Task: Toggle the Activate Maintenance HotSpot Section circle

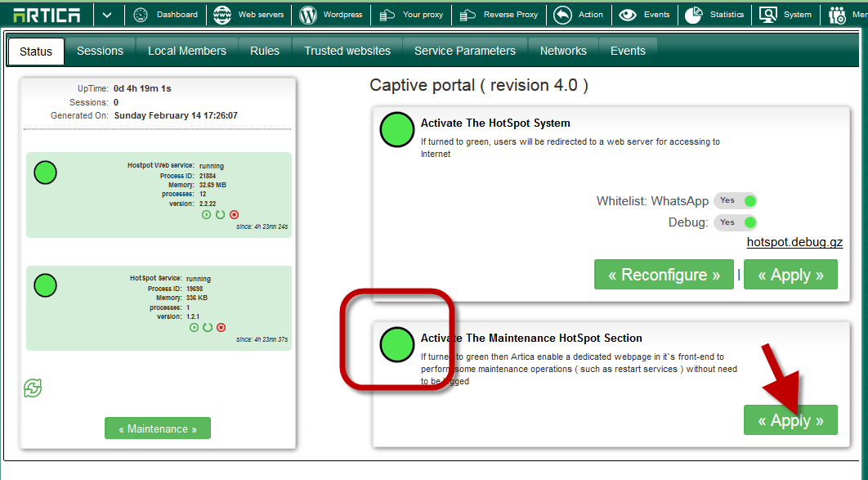Action: click(397, 344)
